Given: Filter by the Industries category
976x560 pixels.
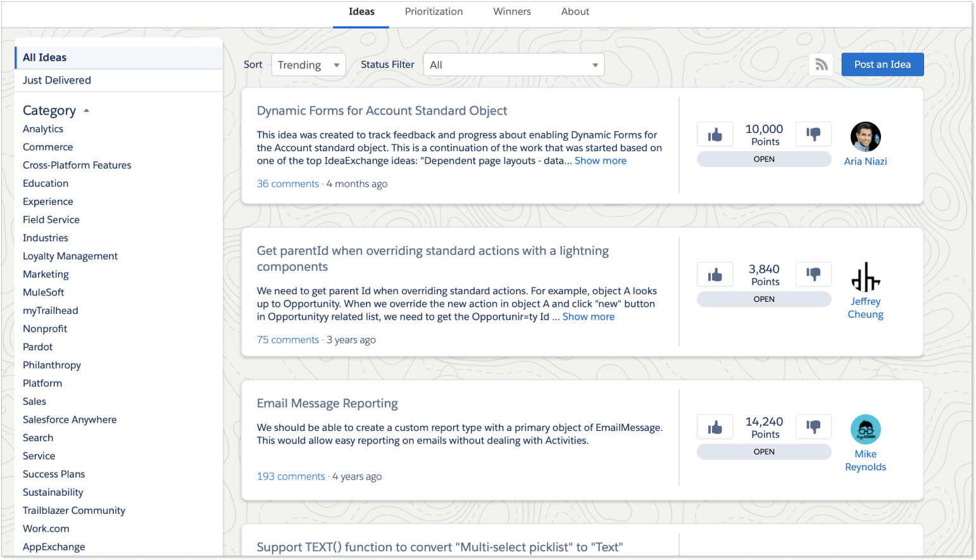Looking at the screenshot, I should (x=46, y=238).
